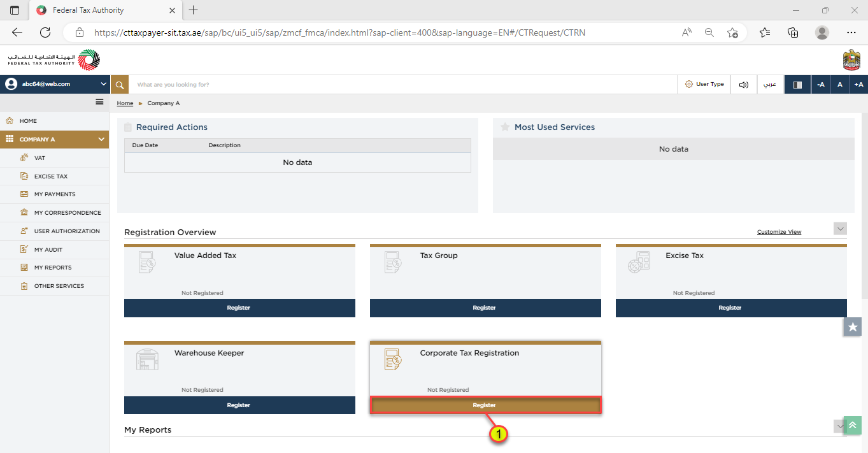Image resolution: width=868 pixels, height=453 pixels.
Task: Toggle the high contrast mode icon
Action: pyautogui.click(x=797, y=84)
